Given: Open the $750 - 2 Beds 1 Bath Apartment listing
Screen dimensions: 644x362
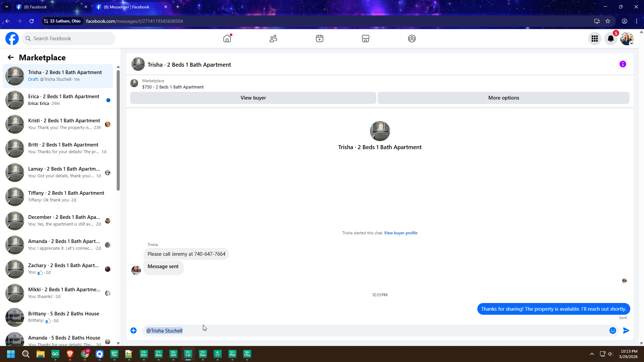Looking at the screenshot, I should [x=173, y=87].
